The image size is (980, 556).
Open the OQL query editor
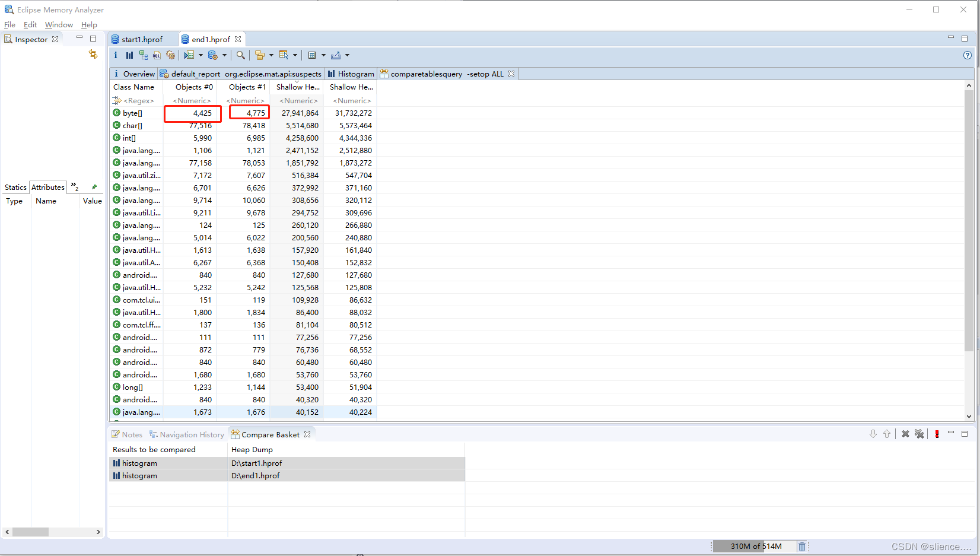coord(157,55)
